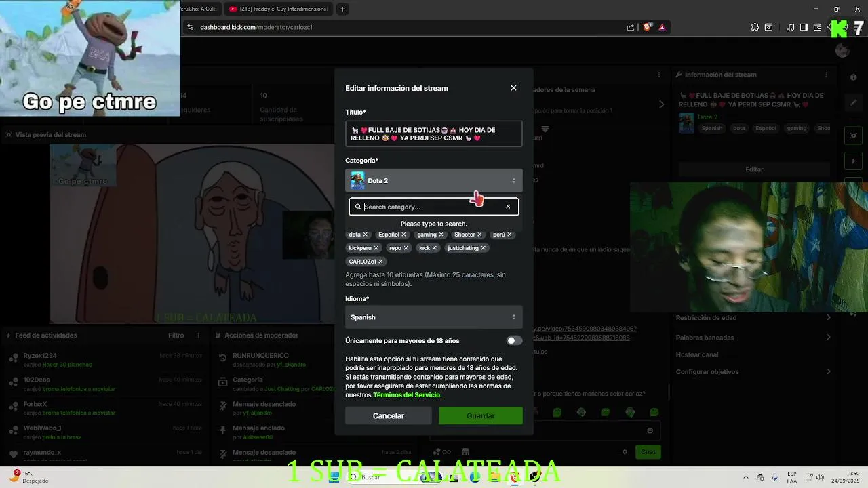Close the Editar información del stream dialog
868x488 pixels.
513,88
